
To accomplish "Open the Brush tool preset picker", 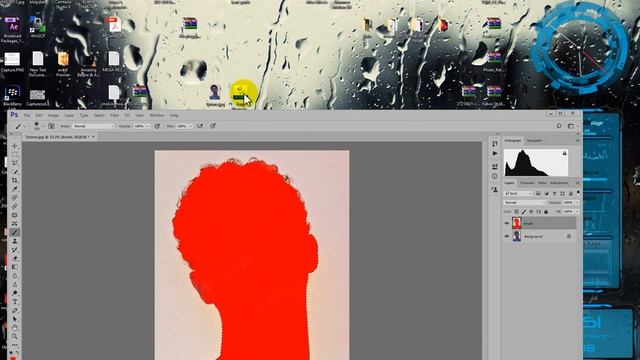I will [x=20, y=126].
